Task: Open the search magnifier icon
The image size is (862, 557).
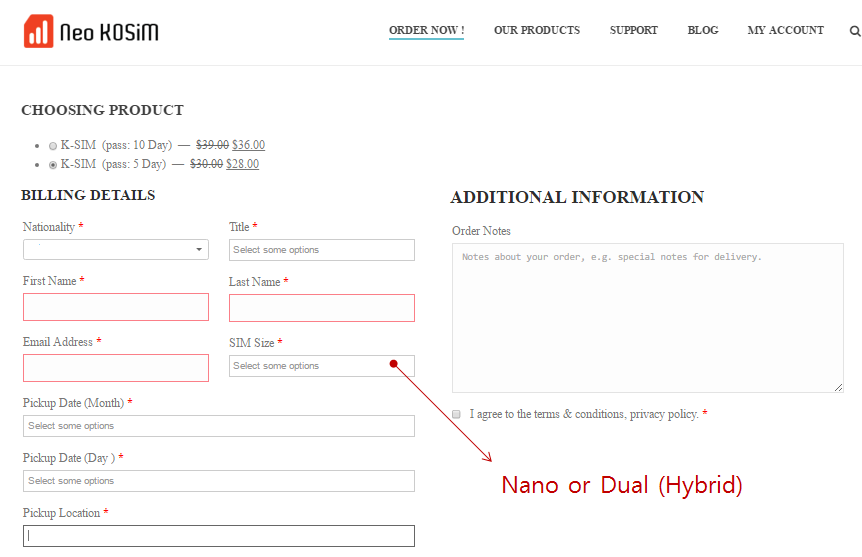Action: point(855,31)
